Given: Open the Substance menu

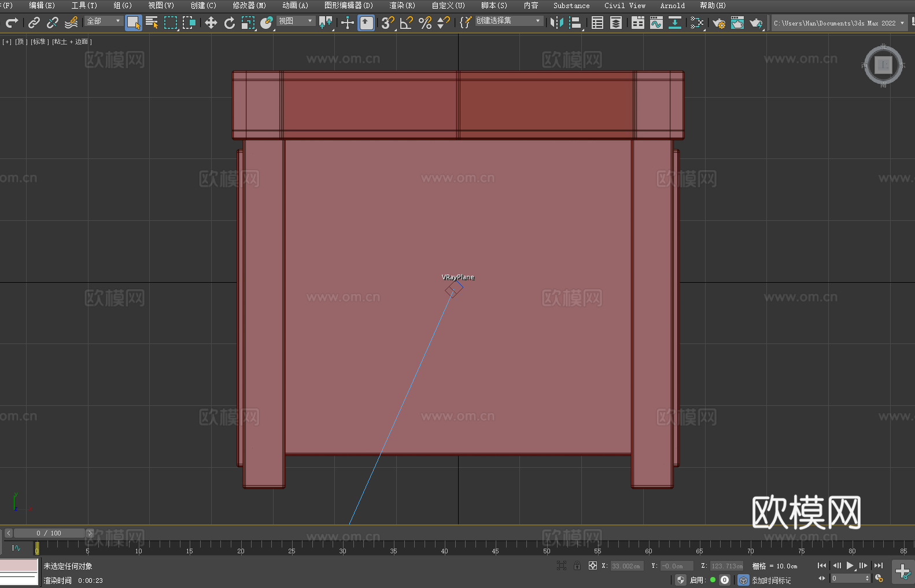Looking at the screenshot, I should tap(571, 5).
